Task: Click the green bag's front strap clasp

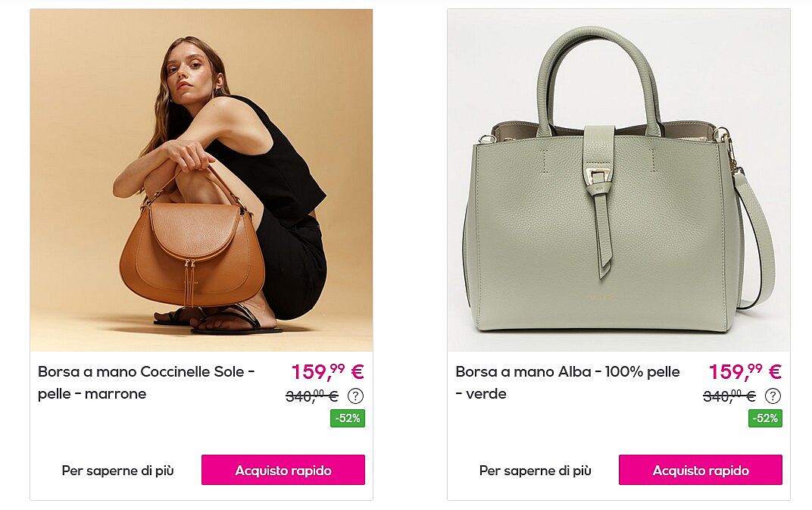Action: pyautogui.click(x=601, y=177)
